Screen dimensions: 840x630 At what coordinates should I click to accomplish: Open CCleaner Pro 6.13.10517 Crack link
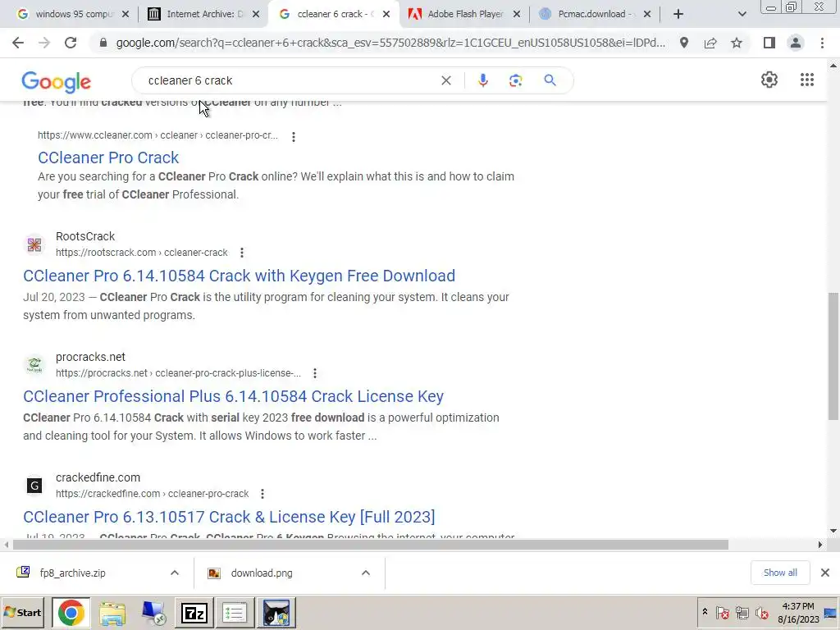click(229, 517)
